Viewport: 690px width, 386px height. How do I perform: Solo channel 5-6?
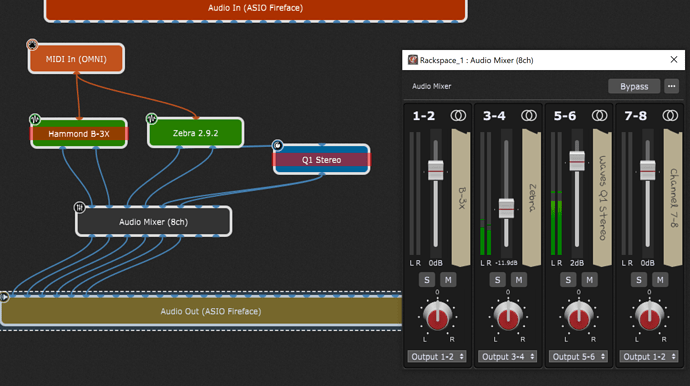coord(568,280)
